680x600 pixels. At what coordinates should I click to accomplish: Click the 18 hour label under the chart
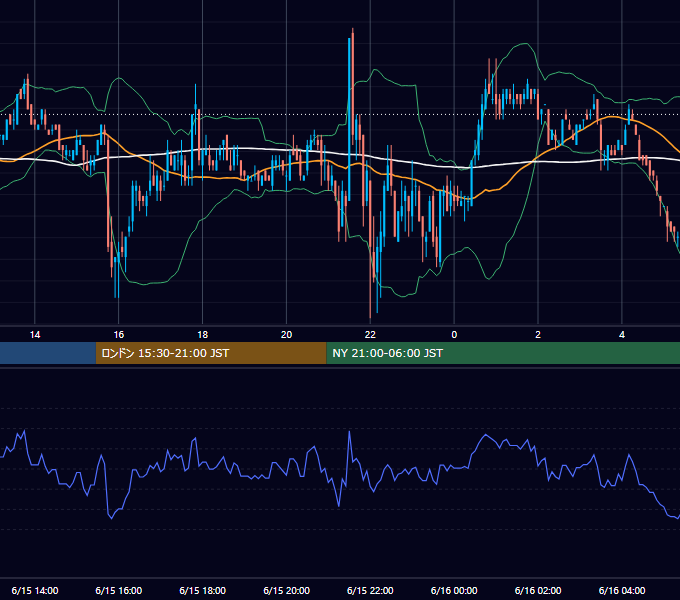click(x=203, y=335)
